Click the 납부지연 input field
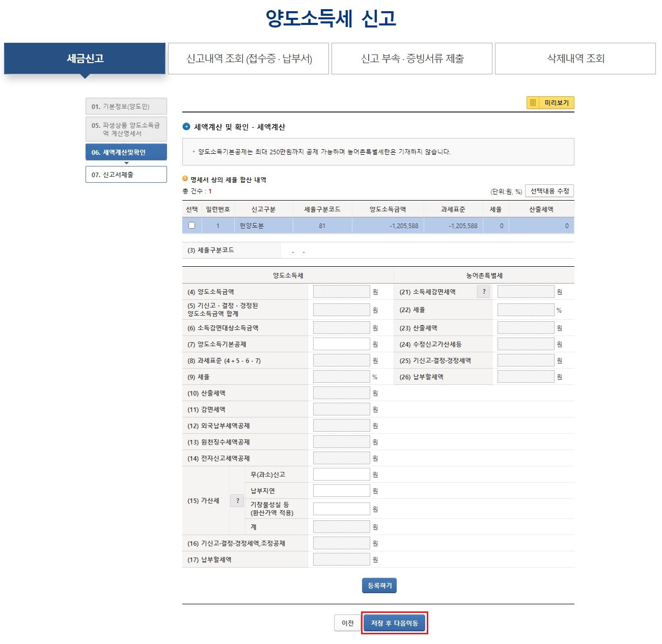The width and height of the screenshot is (662, 644). [342, 491]
